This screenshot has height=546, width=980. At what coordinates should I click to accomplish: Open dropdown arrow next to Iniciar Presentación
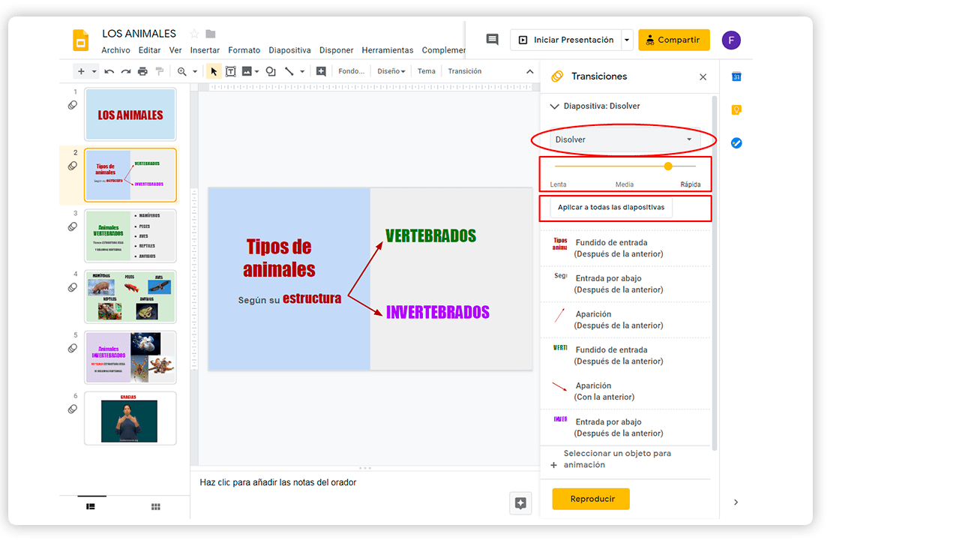[x=627, y=40]
